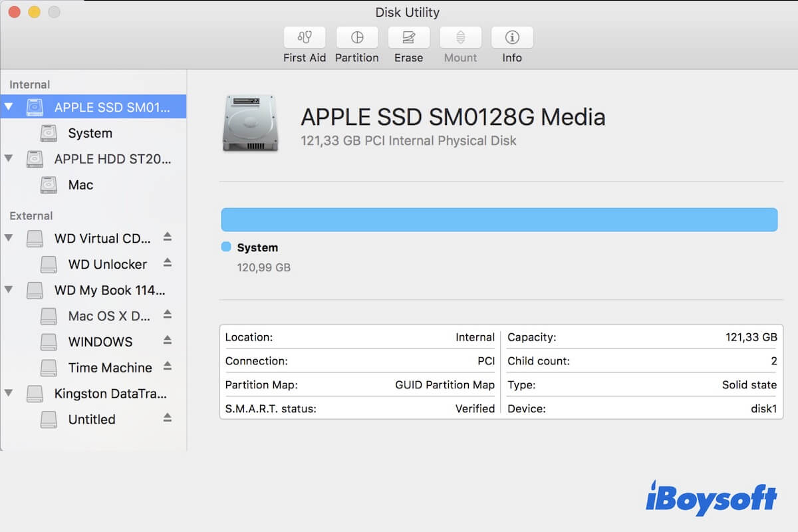
Task: Click the blue System partition usage bar
Action: coord(499,219)
